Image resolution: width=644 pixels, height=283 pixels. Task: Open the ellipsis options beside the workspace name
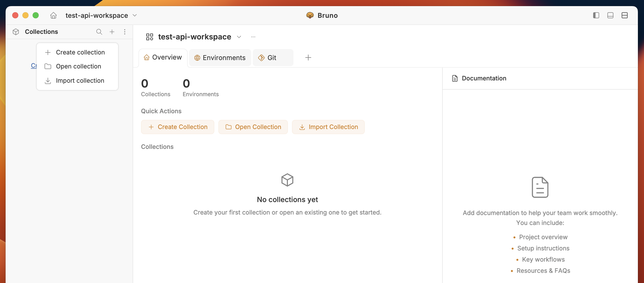253,37
